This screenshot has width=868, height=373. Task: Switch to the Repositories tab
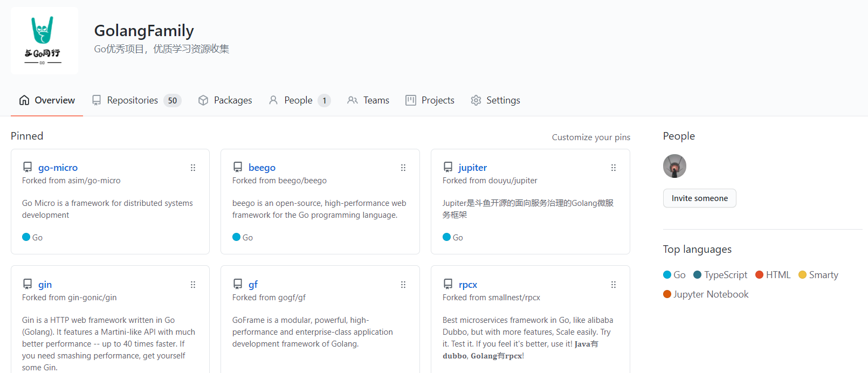pos(136,100)
